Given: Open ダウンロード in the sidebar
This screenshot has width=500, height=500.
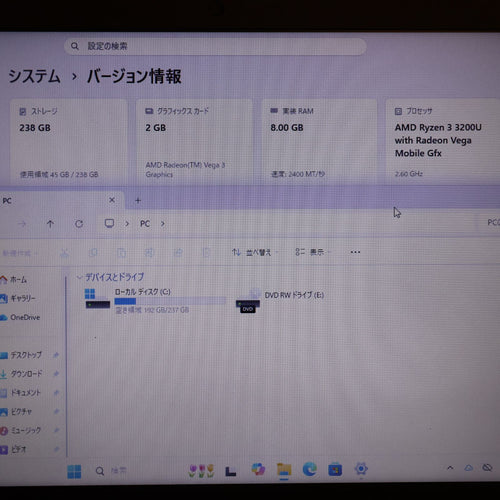Looking at the screenshot, I should (22, 374).
